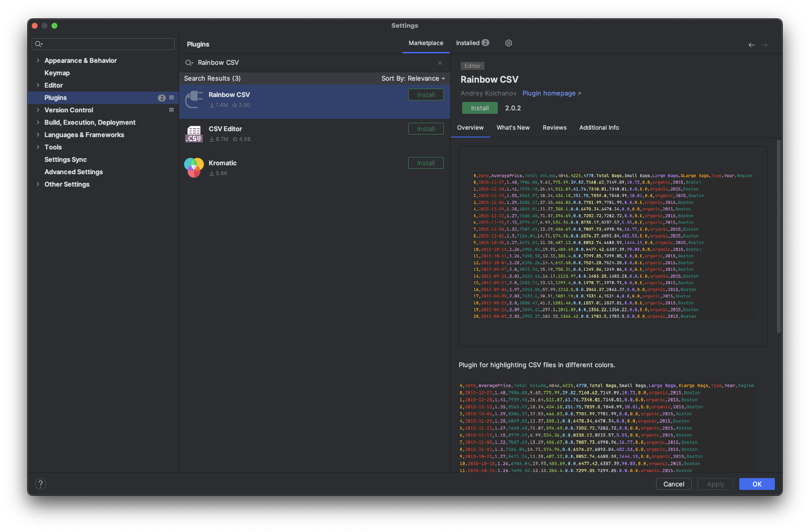Click the Installed tab count badge

coord(485,43)
